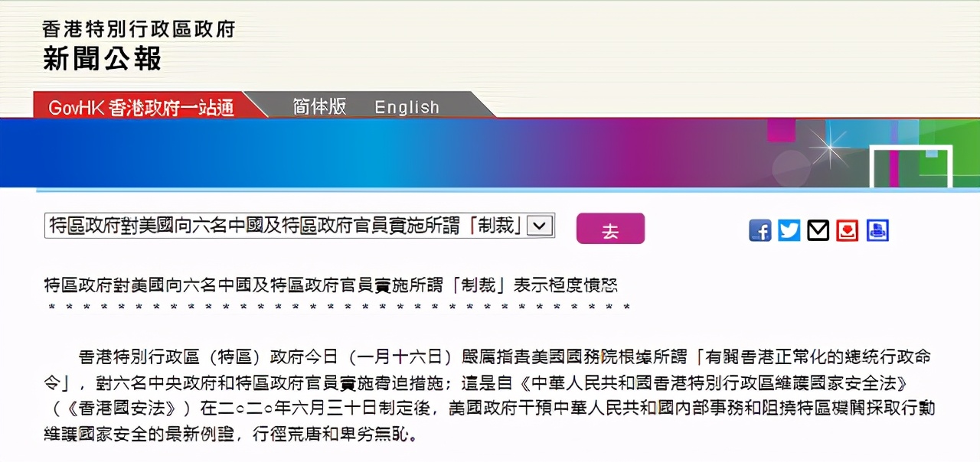Click the asterisk divider under the headline
The image size is (980, 462).
338,307
